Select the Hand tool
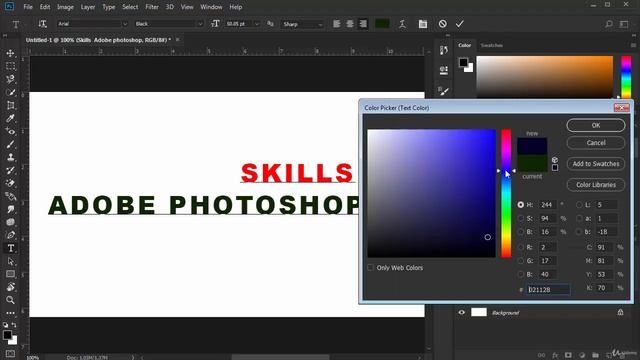640x360 pixels. pos(11,287)
